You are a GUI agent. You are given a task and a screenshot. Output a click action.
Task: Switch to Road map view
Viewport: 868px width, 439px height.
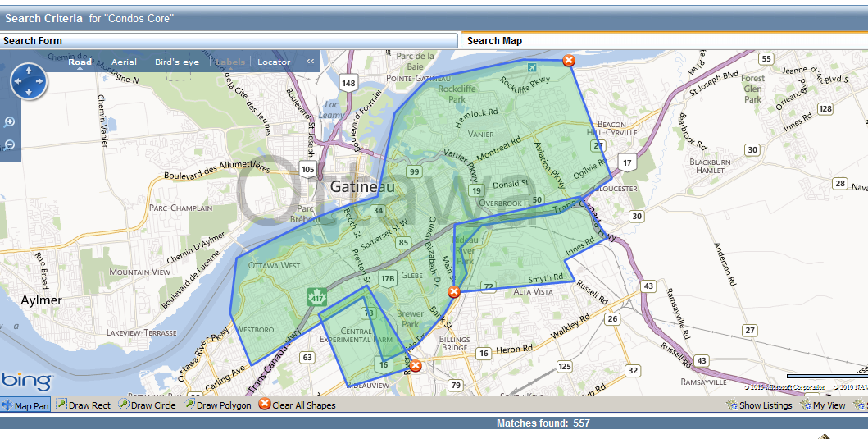point(80,62)
